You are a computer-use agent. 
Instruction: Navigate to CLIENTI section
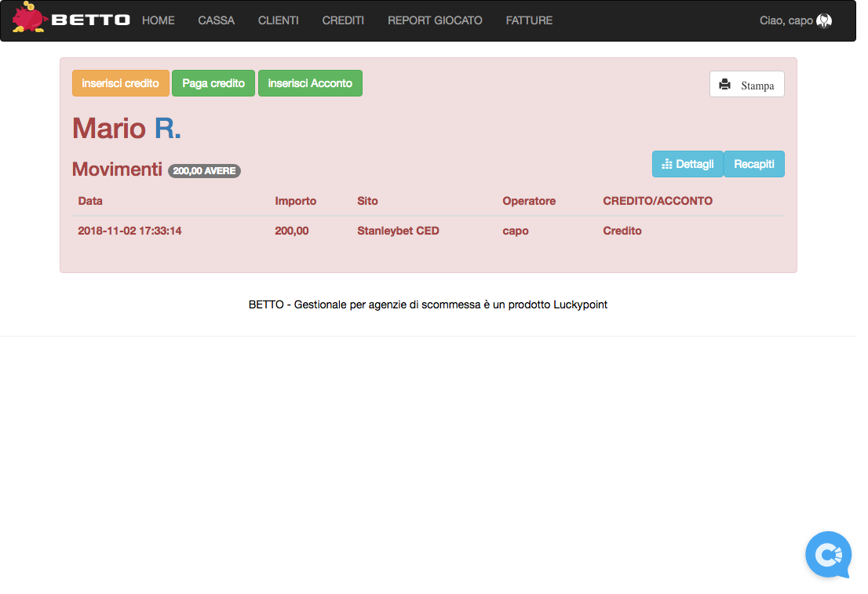(x=278, y=20)
